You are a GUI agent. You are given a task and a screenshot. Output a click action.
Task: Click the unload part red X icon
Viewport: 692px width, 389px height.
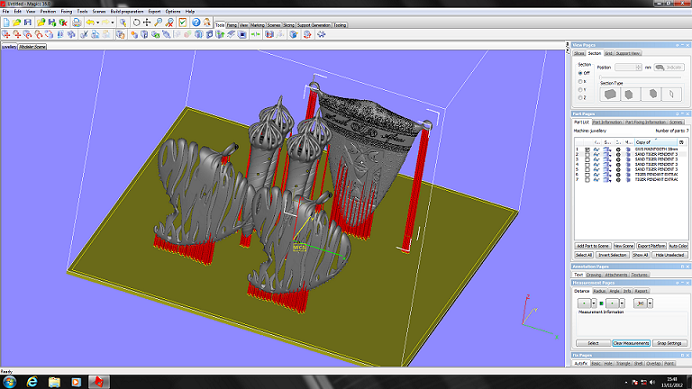click(x=63, y=23)
